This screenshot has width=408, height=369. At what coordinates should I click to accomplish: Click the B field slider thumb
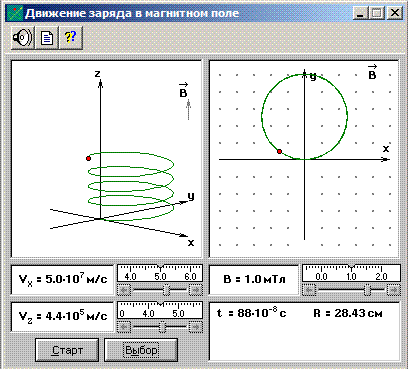[368, 290]
